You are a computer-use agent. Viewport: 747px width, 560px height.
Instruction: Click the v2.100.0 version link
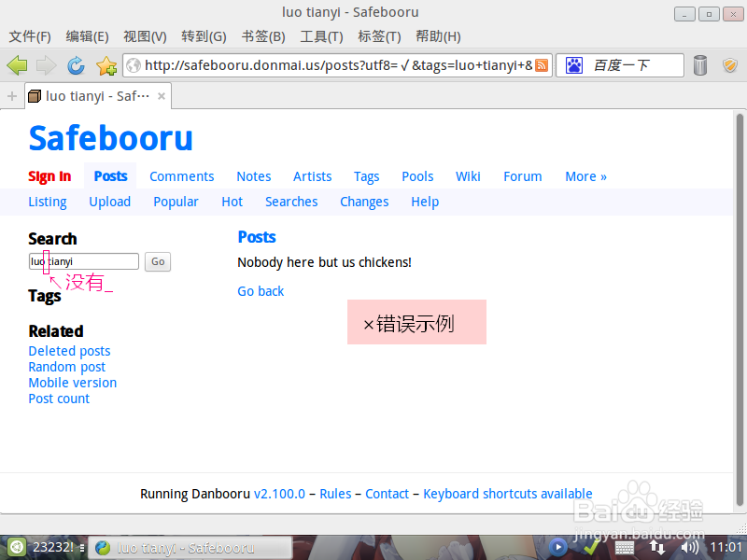tap(279, 494)
